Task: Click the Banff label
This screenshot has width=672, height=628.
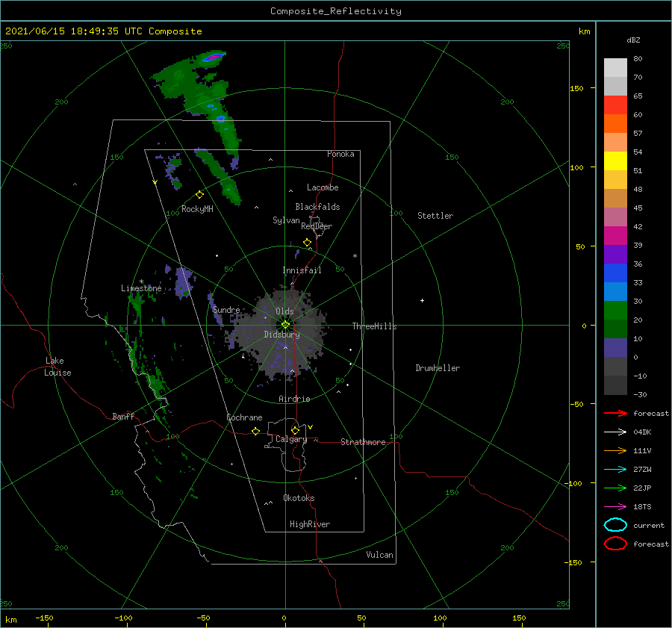Action: coord(123,416)
